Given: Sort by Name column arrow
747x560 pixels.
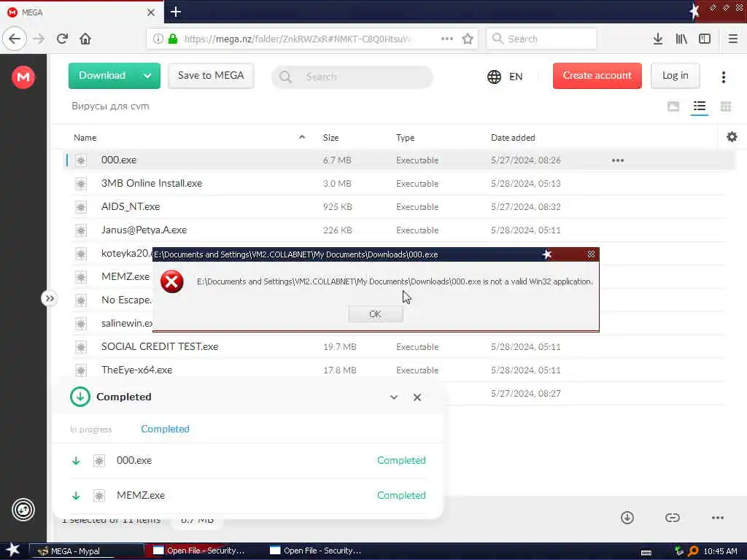Looking at the screenshot, I should 301,137.
